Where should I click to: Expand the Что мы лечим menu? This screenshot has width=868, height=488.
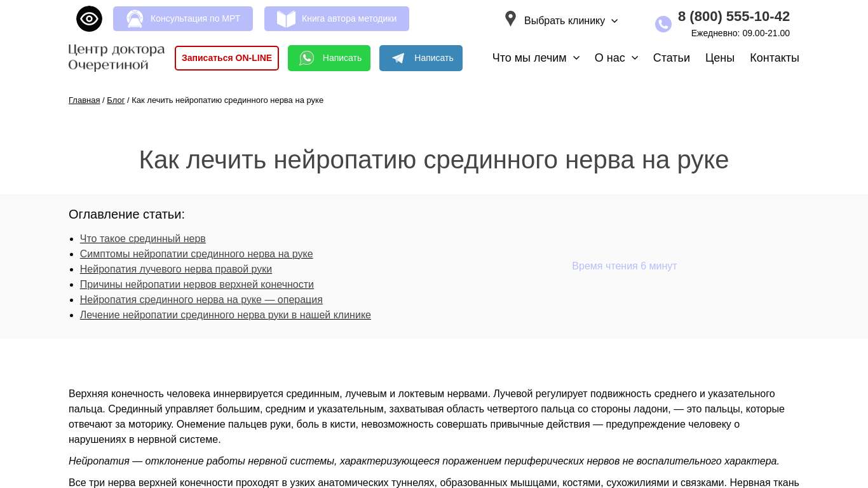536,58
